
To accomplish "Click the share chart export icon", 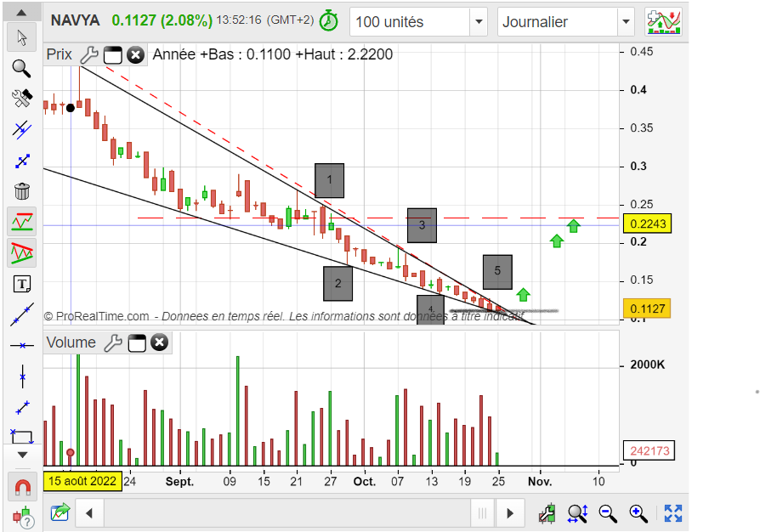I will coord(60,512).
